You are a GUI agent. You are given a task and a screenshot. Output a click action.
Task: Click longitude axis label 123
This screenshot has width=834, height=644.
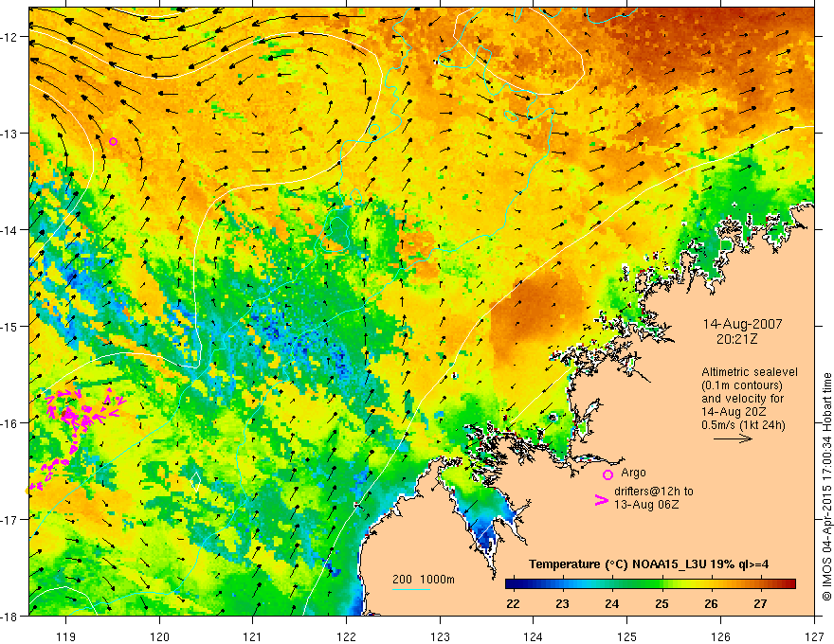pyautogui.click(x=440, y=636)
